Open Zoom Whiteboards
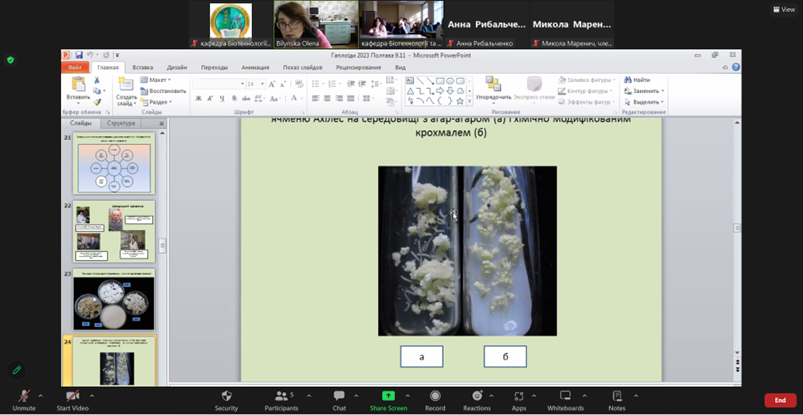 coord(565,400)
